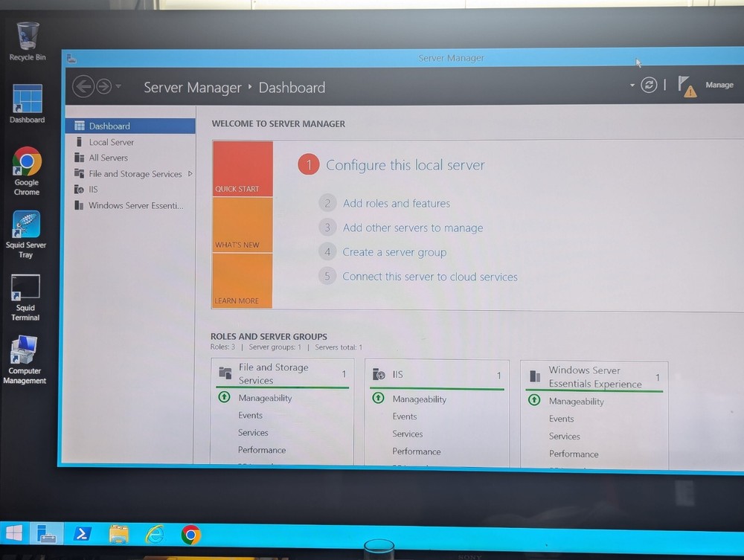Screen dimensions: 744x560
Task: Click the Server Manager back arrow button
Action: (83, 87)
